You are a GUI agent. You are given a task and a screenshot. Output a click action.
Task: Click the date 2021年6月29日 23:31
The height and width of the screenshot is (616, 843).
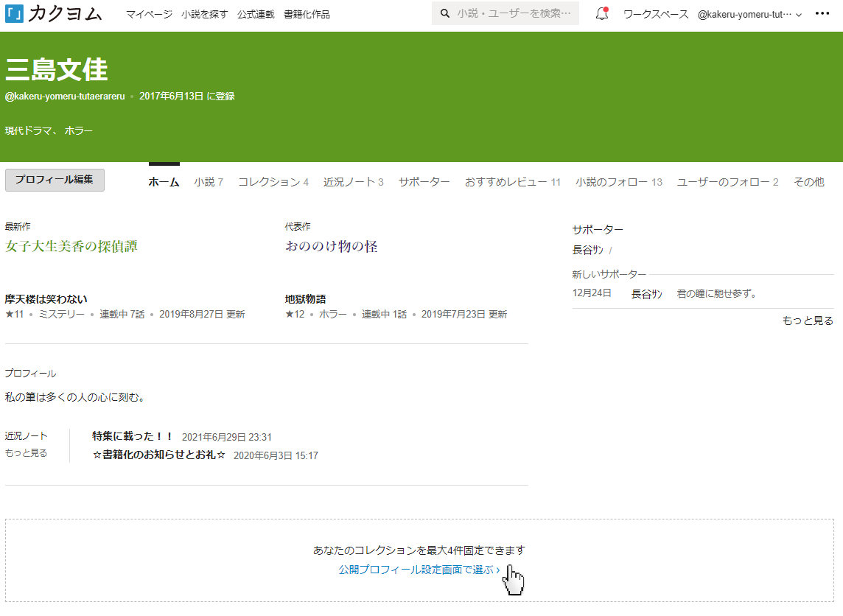(227, 437)
